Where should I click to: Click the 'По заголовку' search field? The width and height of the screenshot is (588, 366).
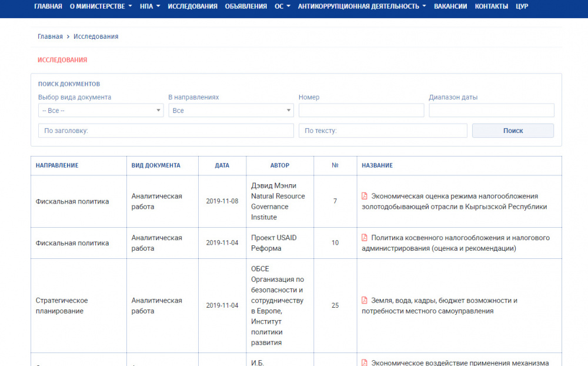coord(166,131)
